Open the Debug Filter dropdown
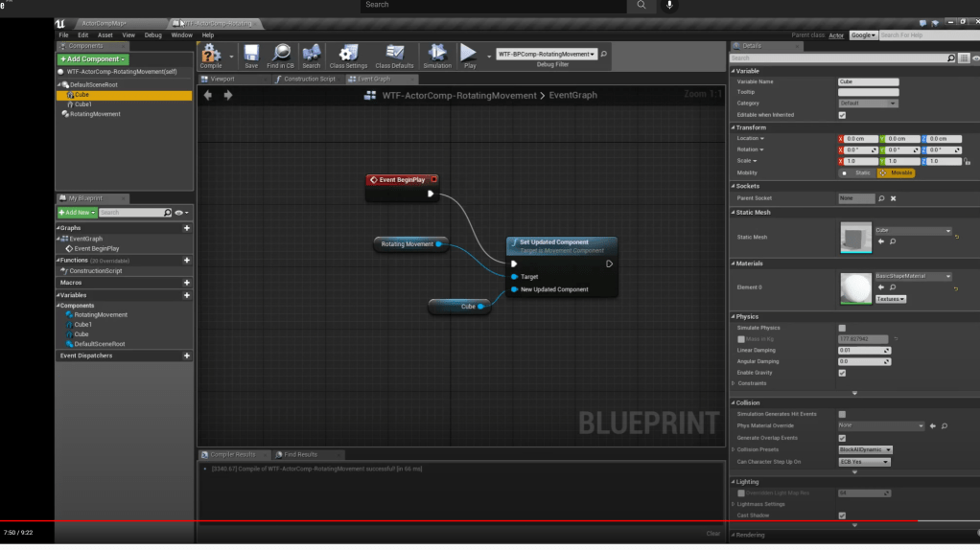Image resolution: width=980 pixels, height=550 pixels. coord(547,55)
